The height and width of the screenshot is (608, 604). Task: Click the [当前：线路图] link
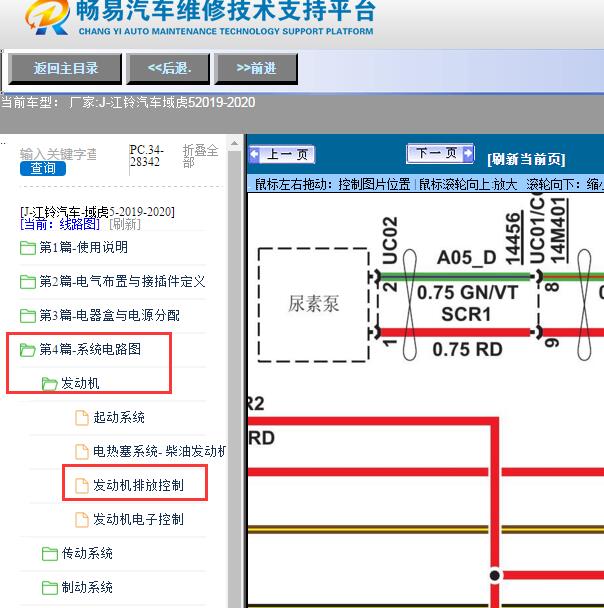pyautogui.click(x=60, y=224)
